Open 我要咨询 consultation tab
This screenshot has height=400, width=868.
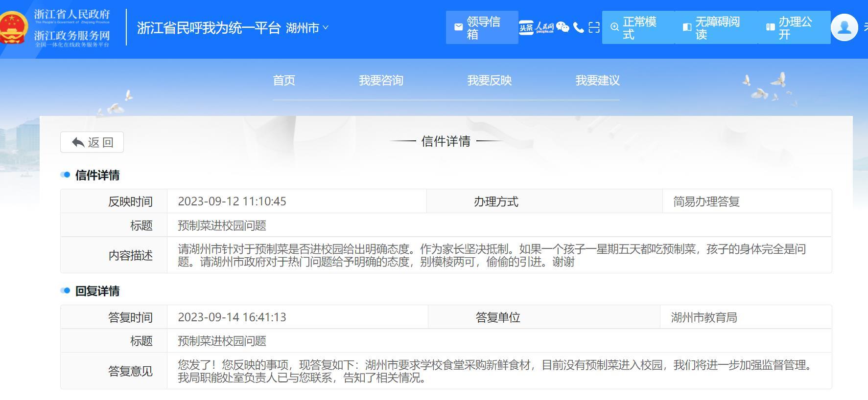point(381,80)
